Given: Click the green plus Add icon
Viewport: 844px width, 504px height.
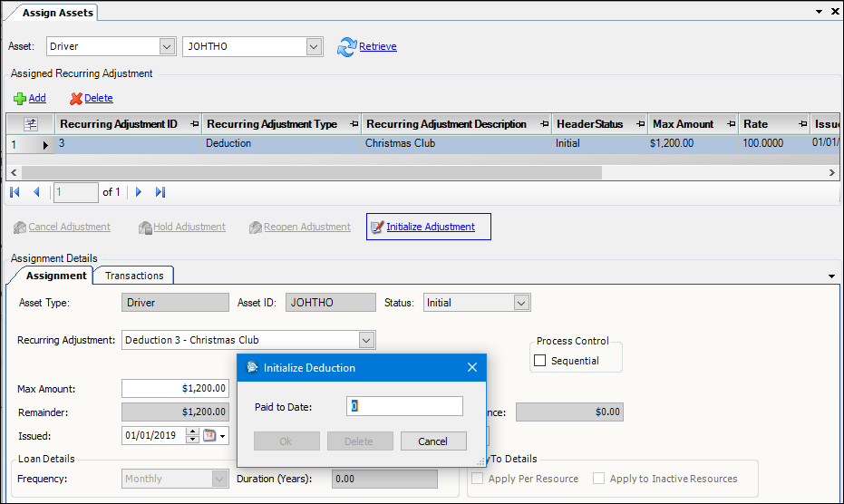Looking at the screenshot, I should coord(19,99).
